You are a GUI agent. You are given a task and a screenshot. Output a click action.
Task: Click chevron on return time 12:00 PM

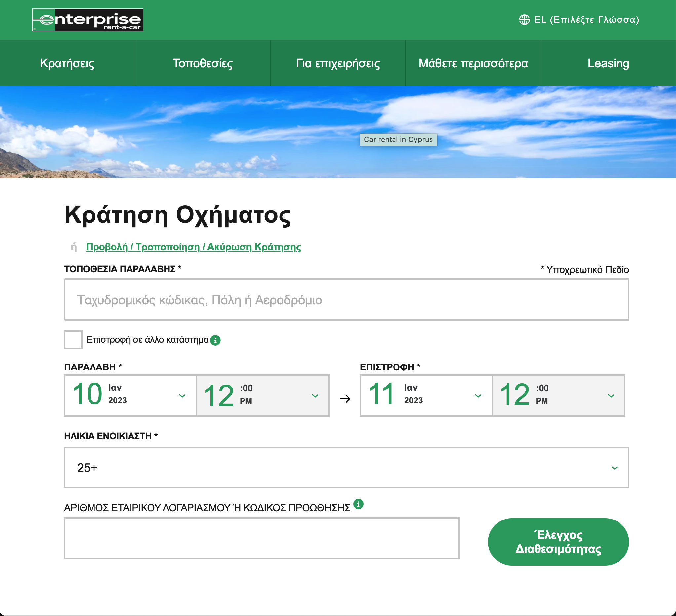point(611,396)
